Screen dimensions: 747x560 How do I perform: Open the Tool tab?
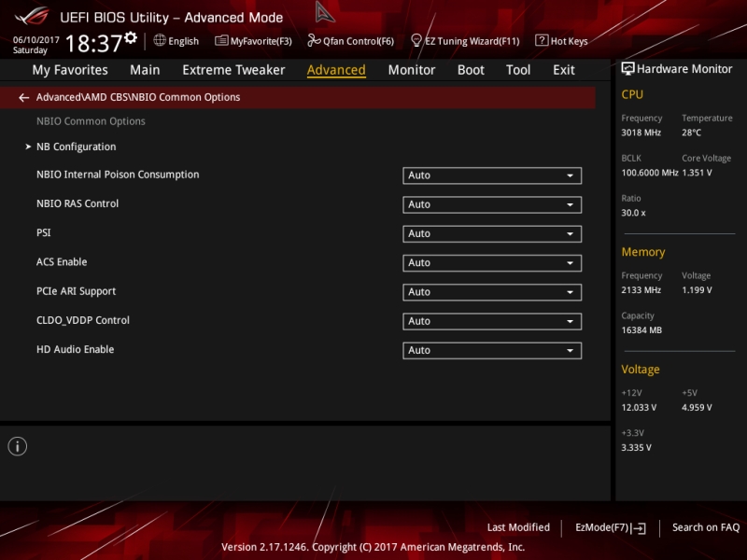[518, 70]
